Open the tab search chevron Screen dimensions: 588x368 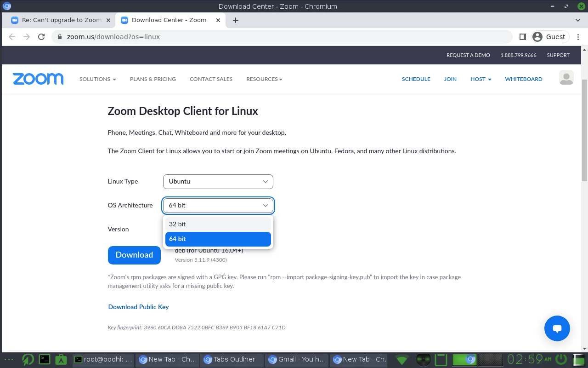(578, 20)
